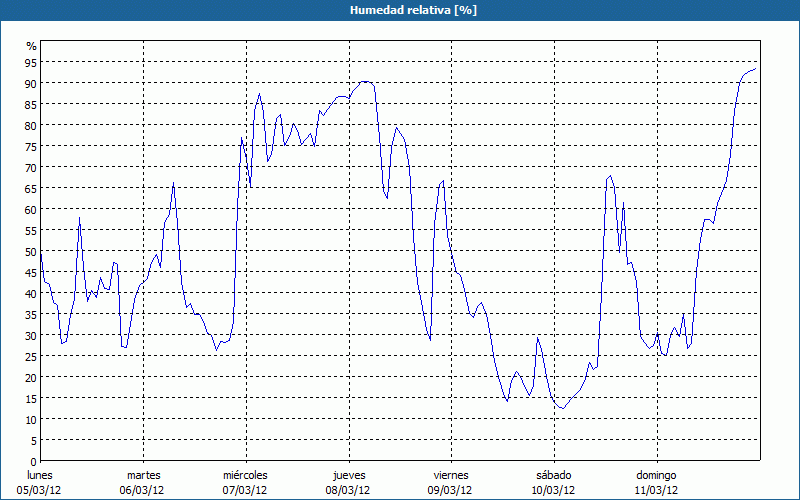Click the y-axis value '30'
This screenshot has height=500, width=800.
click(x=31, y=336)
